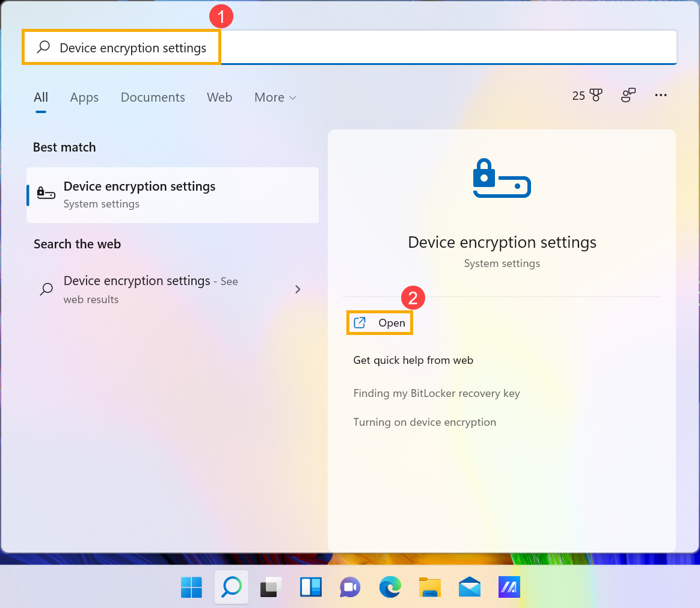Click 'Get quick help from web' heading
This screenshot has width=700, height=608.
point(413,360)
